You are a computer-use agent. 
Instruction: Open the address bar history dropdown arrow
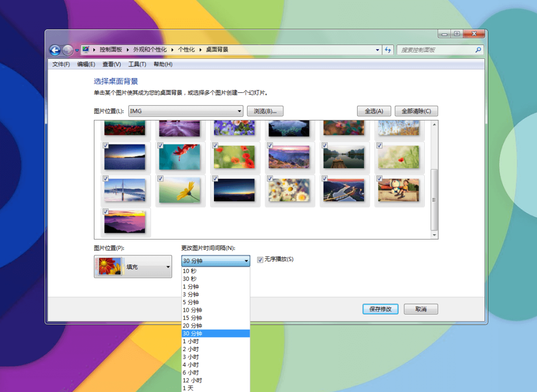click(378, 50)
